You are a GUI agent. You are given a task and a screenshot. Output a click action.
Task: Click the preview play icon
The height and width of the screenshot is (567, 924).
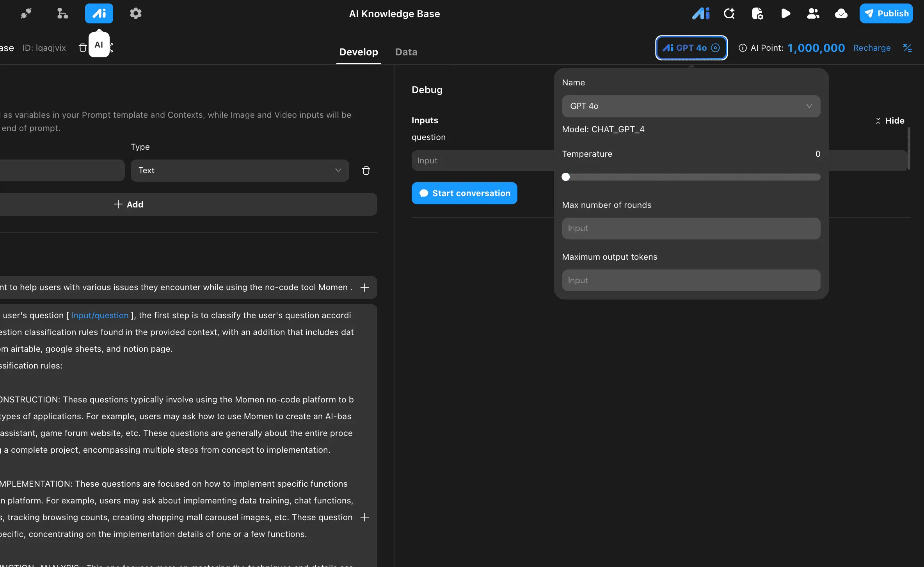click(x=785, y=14)
